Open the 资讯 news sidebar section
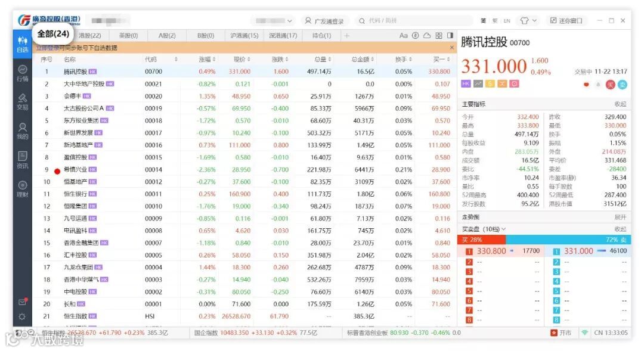 click(23, 160)
